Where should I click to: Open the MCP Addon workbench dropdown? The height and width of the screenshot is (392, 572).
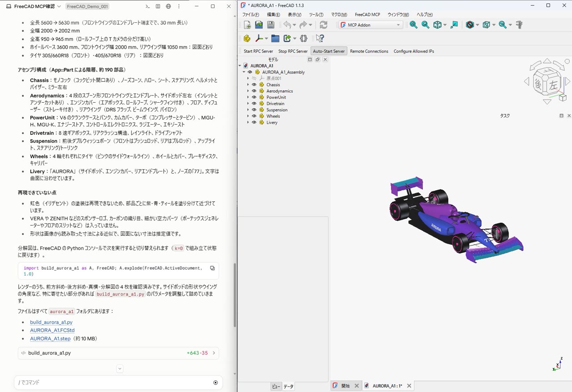point(371,25)
